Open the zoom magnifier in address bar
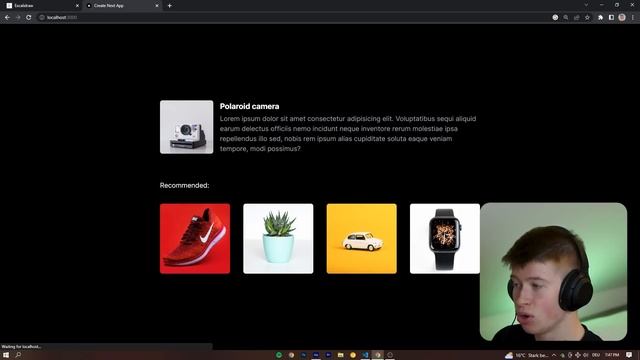Screen dimensions: 640x360 tap(566, 18)
